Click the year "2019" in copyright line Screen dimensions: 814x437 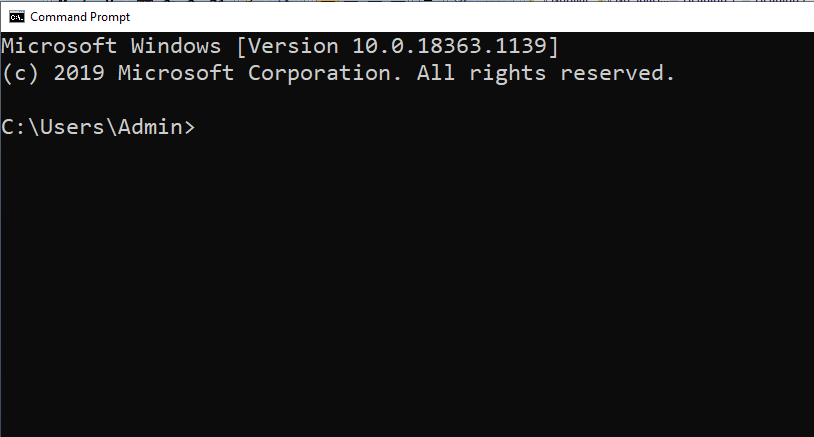point(79,73)
